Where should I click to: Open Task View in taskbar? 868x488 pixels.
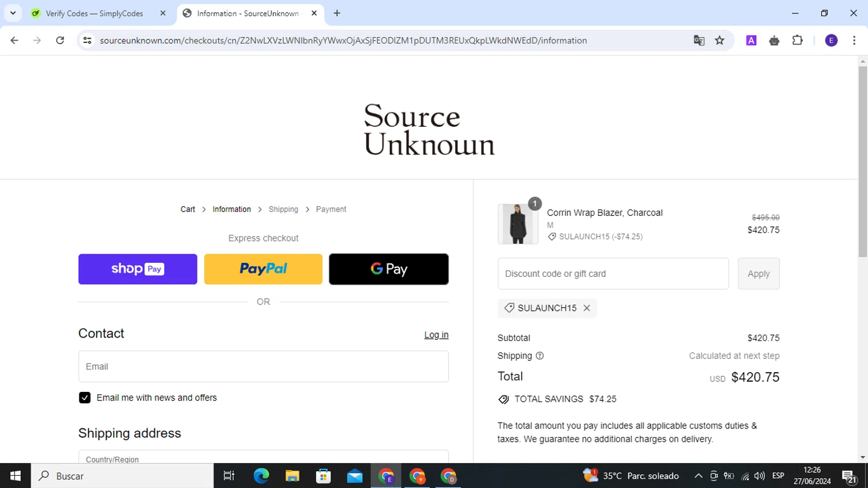pyautogui.click(x=229, y=476)
